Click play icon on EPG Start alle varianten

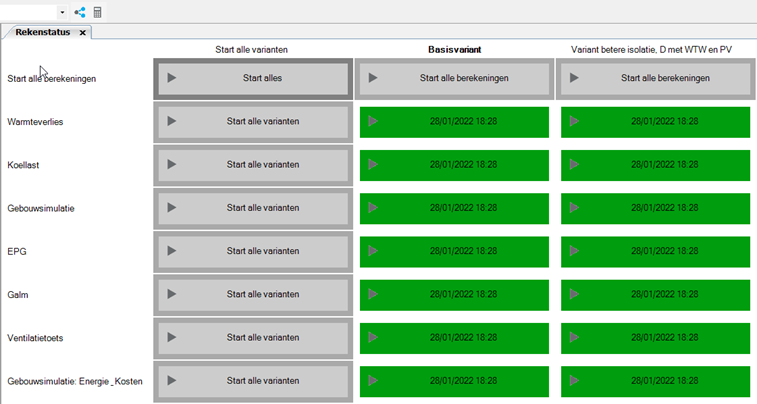tap(172, 251)
